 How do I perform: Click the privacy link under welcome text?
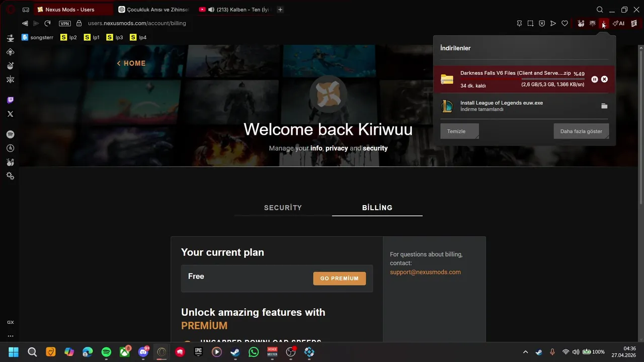pos(337,148)
